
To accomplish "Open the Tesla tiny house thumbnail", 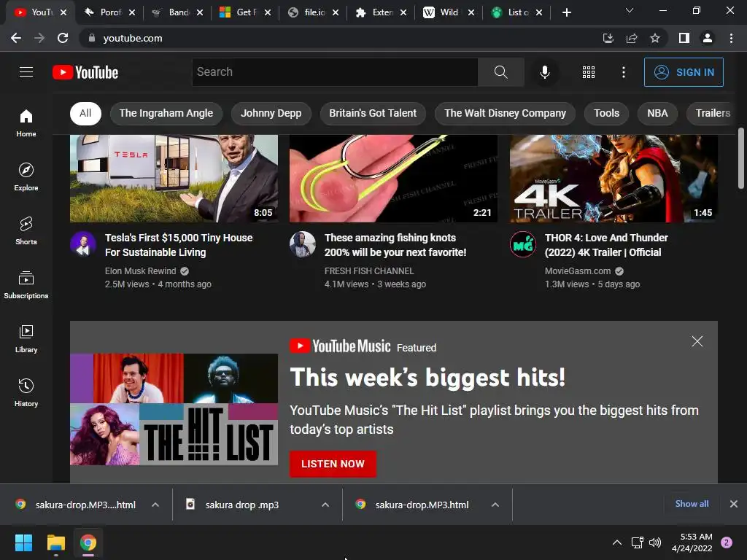I will pyautogui.click(x=174, y=179).
